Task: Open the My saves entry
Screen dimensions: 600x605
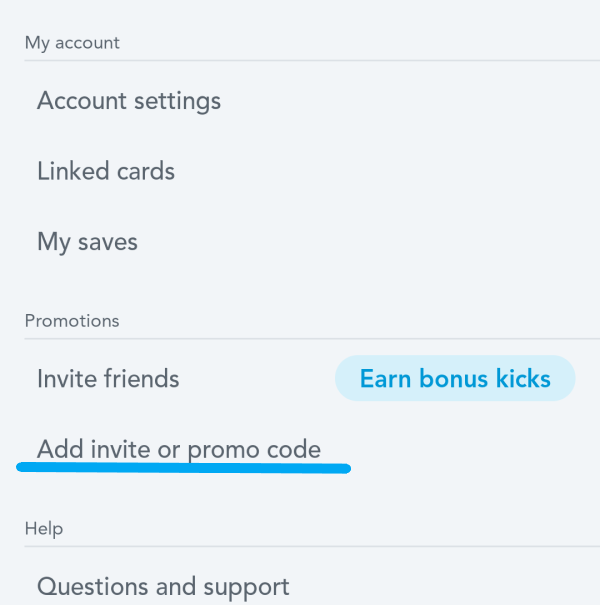Action: point(87,242)
